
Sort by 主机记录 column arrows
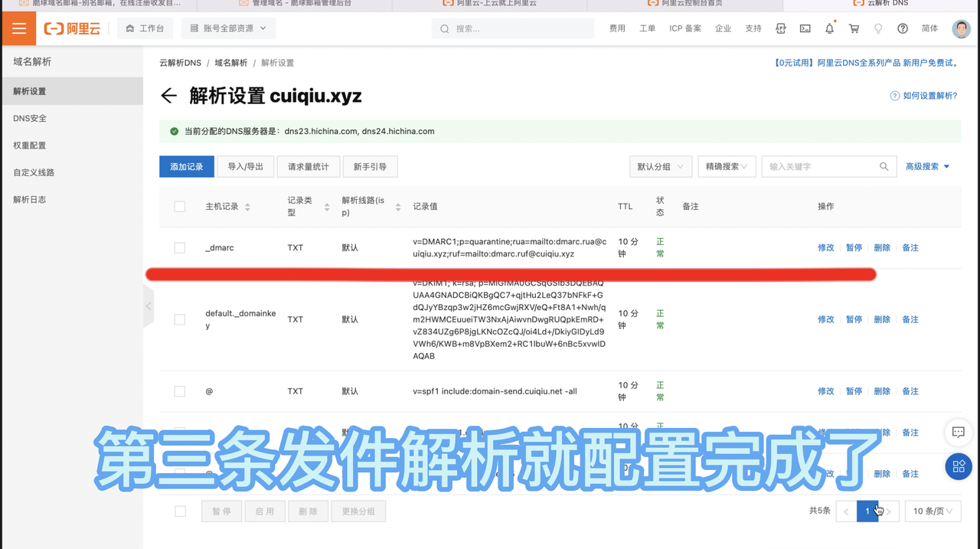click(247, 207)
